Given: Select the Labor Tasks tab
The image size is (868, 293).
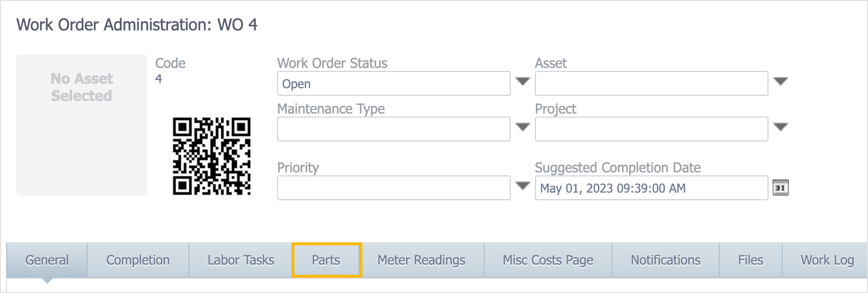Looking at the screenshot, I should [241, 260].
